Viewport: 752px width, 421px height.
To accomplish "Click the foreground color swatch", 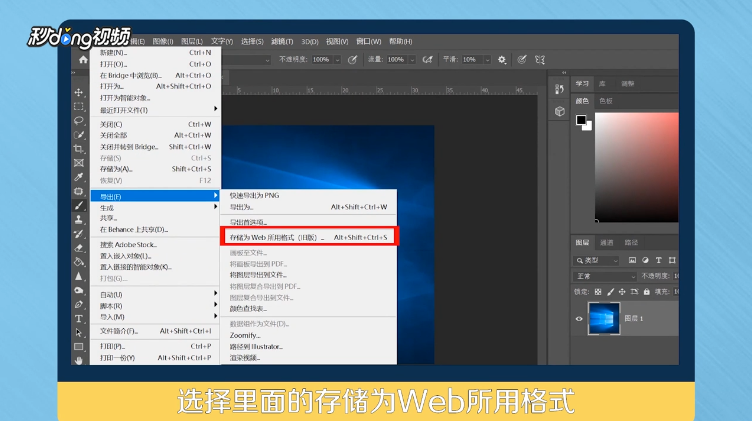I will [581, 120].
